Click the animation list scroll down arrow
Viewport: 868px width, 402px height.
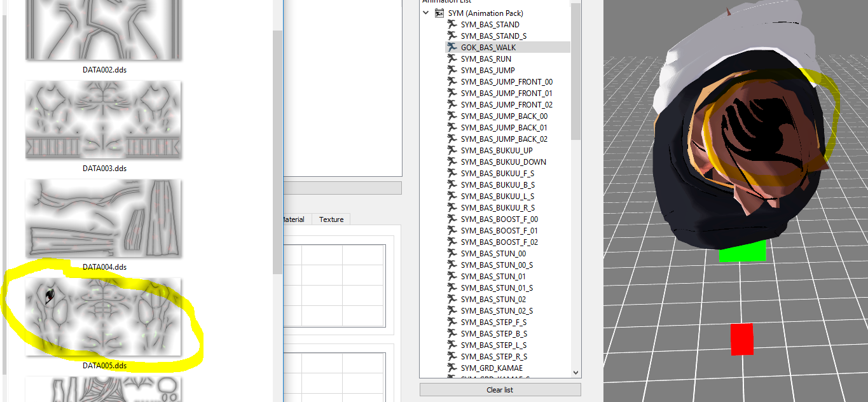coord(575,373)
